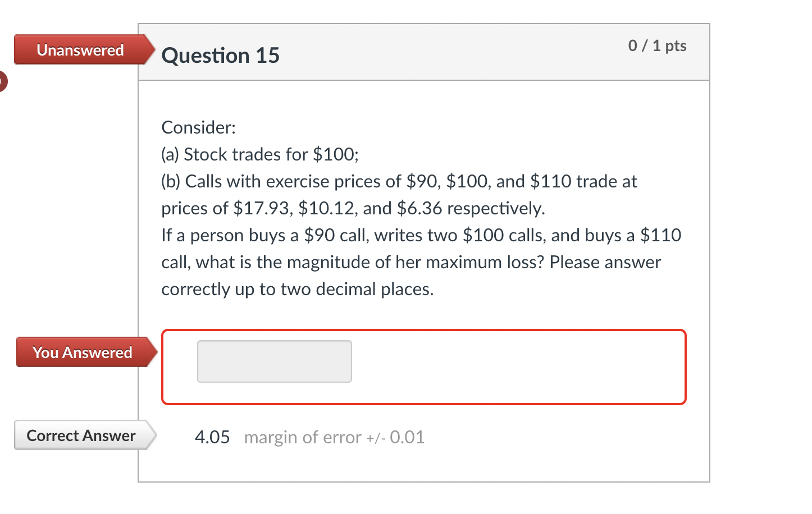
Task: Select the margin of error text
Action: 334,437
